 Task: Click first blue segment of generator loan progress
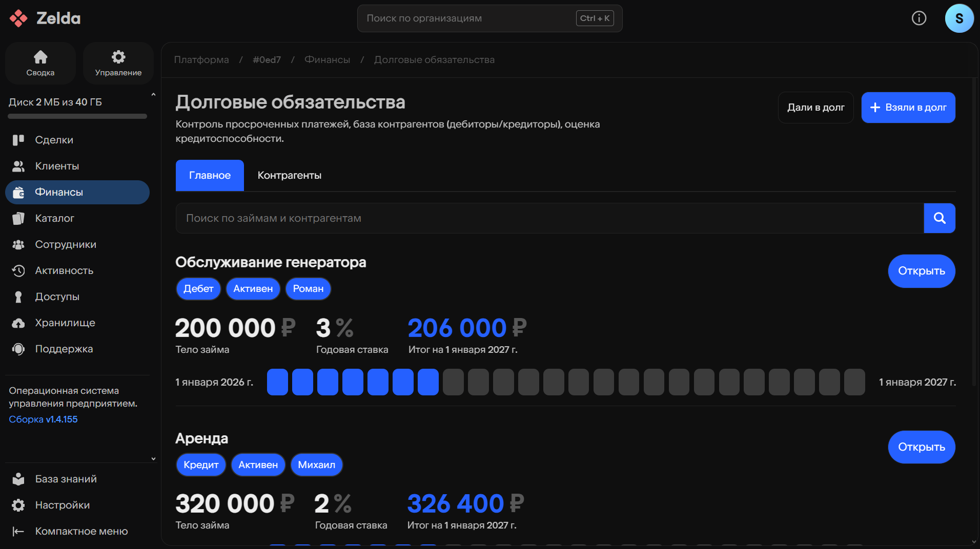[277, 382]
